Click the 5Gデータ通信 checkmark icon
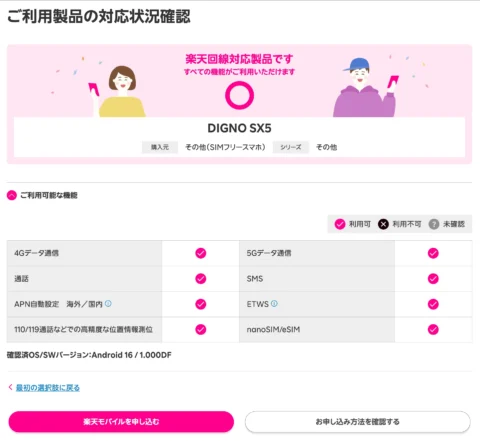The height and width of the screenshot is (441, 480). [x=433, y=253]
